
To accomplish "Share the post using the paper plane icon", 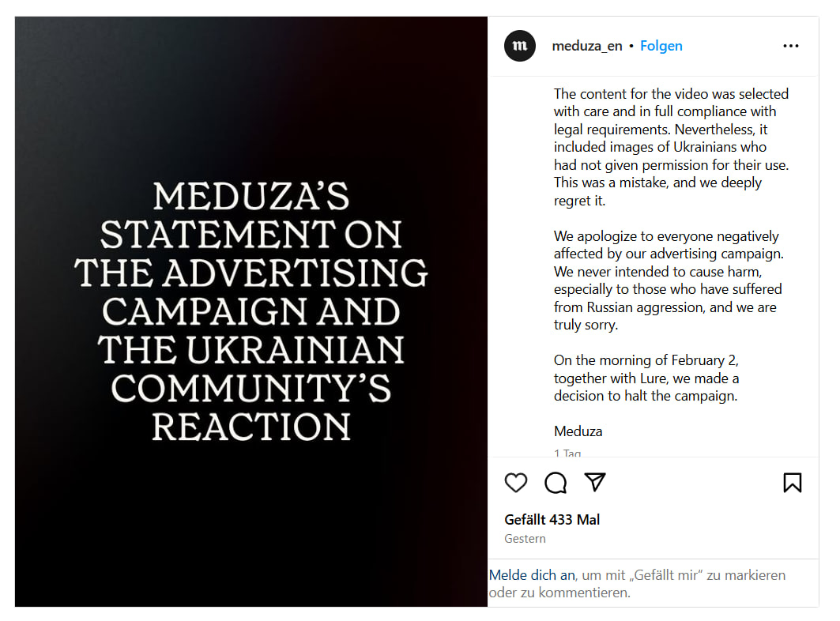I will pyautogui.click(x=595, y=482).
